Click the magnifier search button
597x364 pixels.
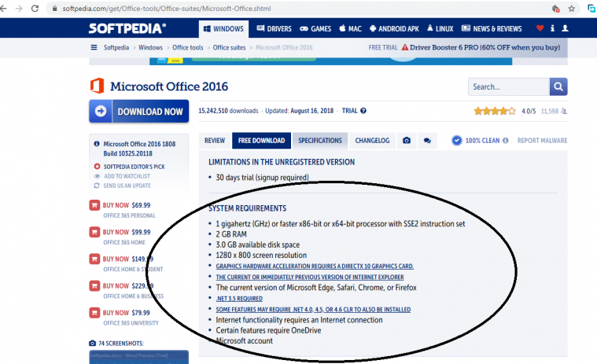pos(558,86)
